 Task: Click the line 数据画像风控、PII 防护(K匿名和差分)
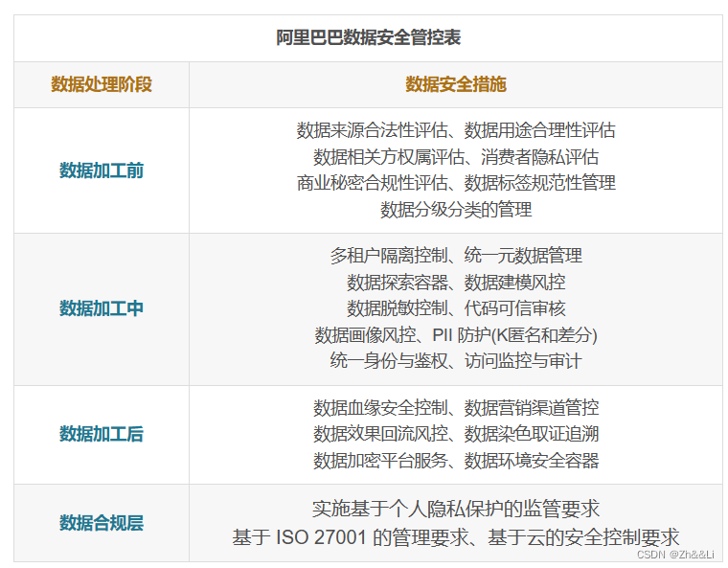pos(456,335)
